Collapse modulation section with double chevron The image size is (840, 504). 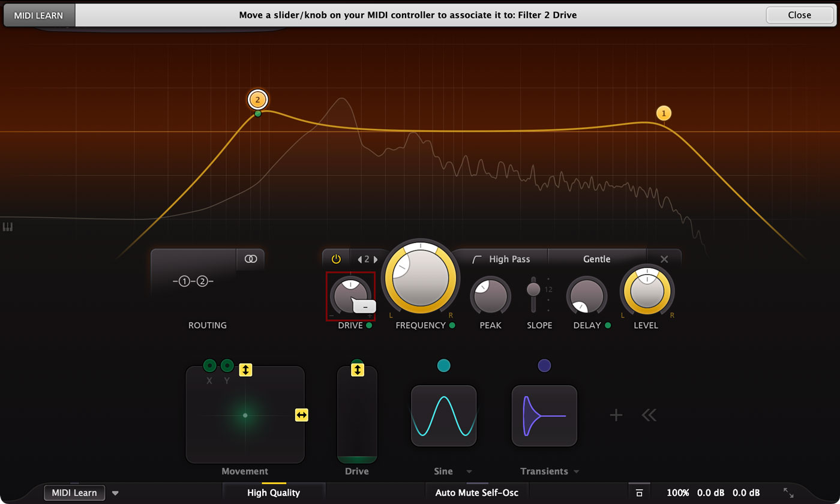click(x=649, y=415)
